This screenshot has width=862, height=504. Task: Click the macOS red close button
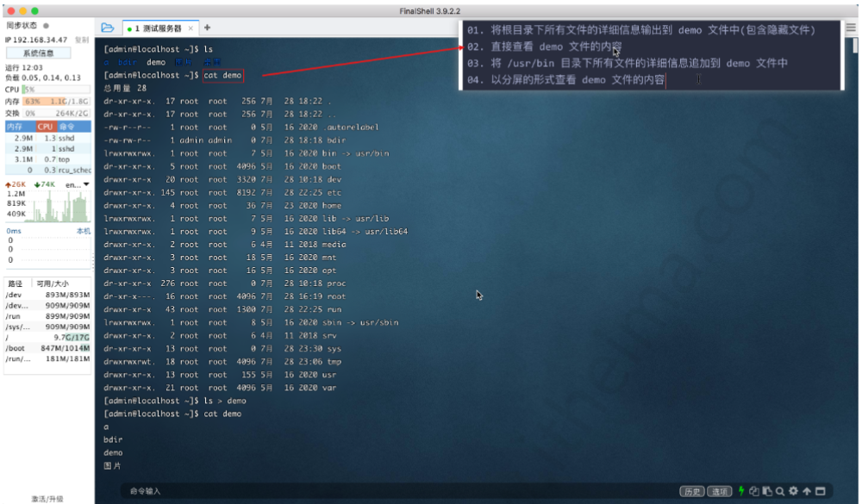coord(10,11)
